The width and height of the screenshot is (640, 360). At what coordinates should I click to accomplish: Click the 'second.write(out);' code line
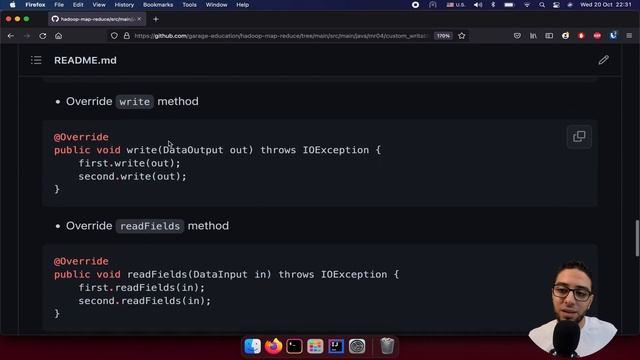[133, 176]
